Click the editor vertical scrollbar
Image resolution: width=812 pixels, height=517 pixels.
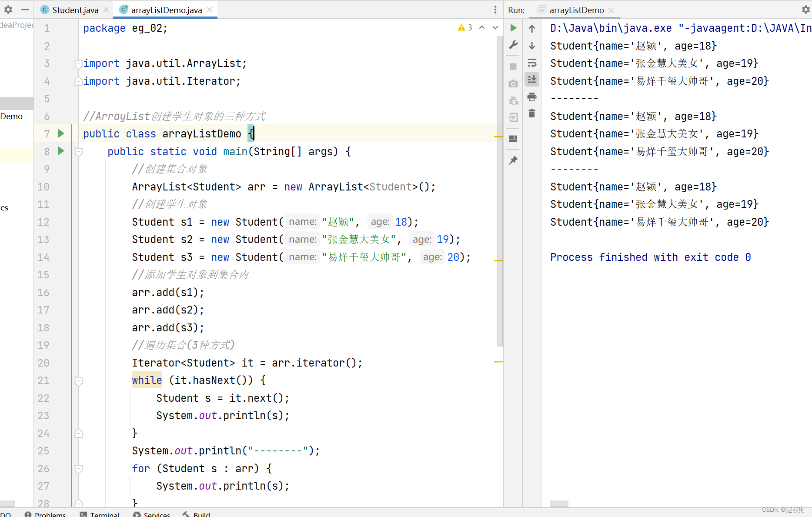coord(500,191)
